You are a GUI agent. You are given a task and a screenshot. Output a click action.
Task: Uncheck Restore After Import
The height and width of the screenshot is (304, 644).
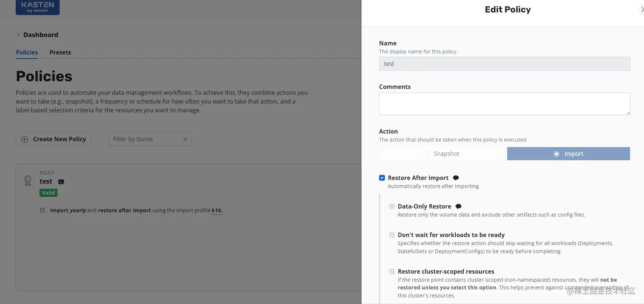click(382, 178)
